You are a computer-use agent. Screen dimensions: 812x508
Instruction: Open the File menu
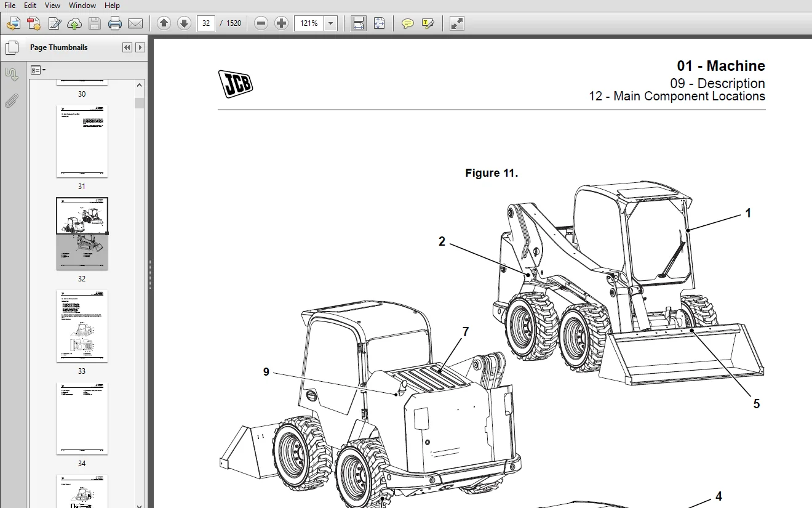[x=10, y=6]
